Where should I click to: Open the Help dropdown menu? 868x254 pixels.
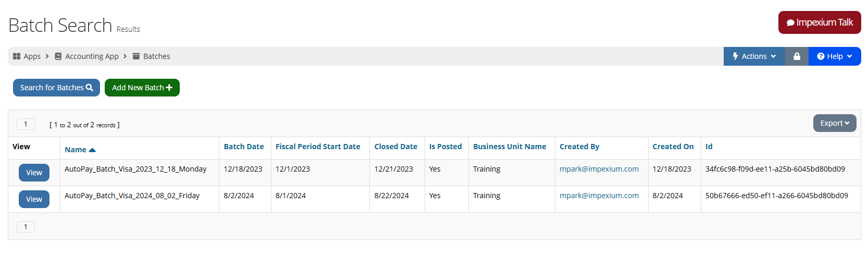coord(835,56)
